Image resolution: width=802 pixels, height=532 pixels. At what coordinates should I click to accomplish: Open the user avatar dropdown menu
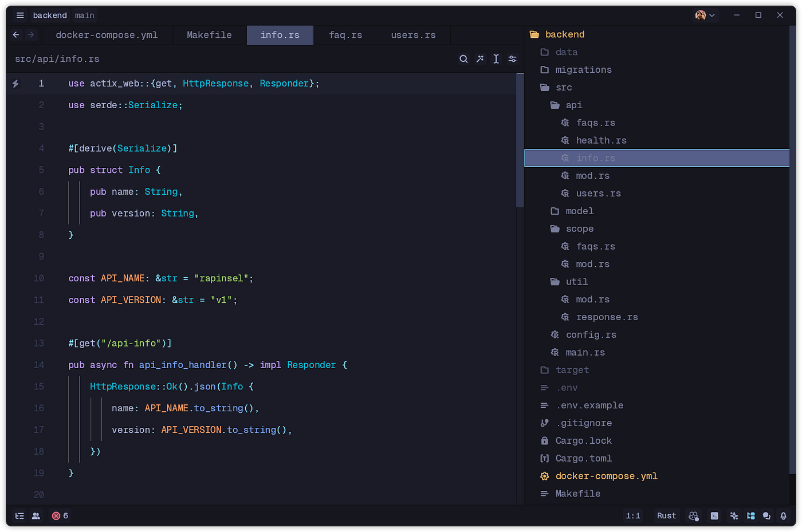click(705, 15)
